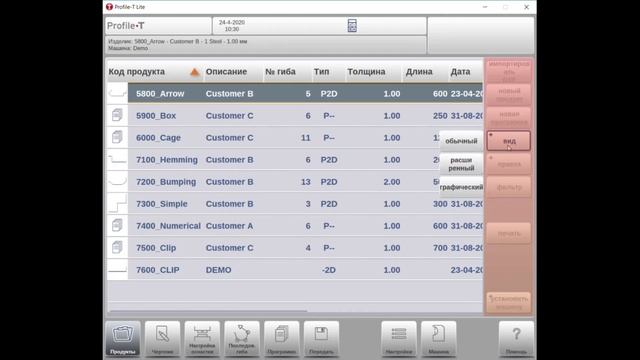This screenshot has height=360, width=640.
Task: Click the document icon for 7400_Numerical
Action: (118, 226)
